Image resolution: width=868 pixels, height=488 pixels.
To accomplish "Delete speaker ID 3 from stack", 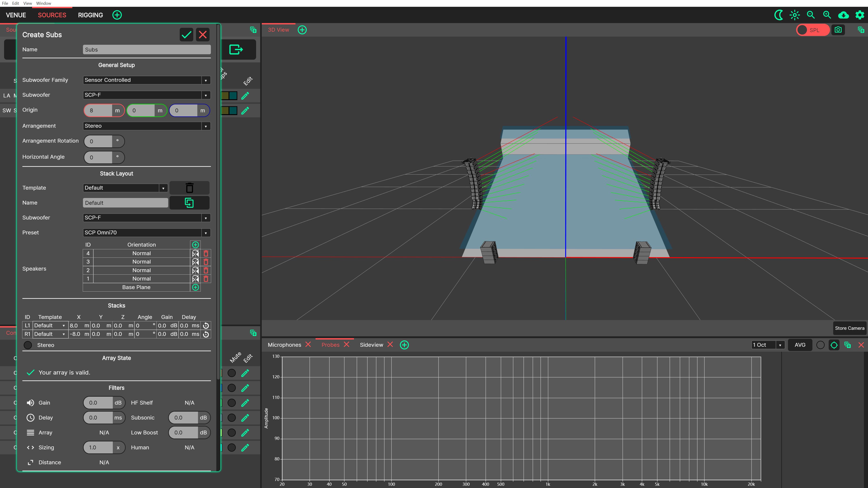I will [x=206, y=262].
